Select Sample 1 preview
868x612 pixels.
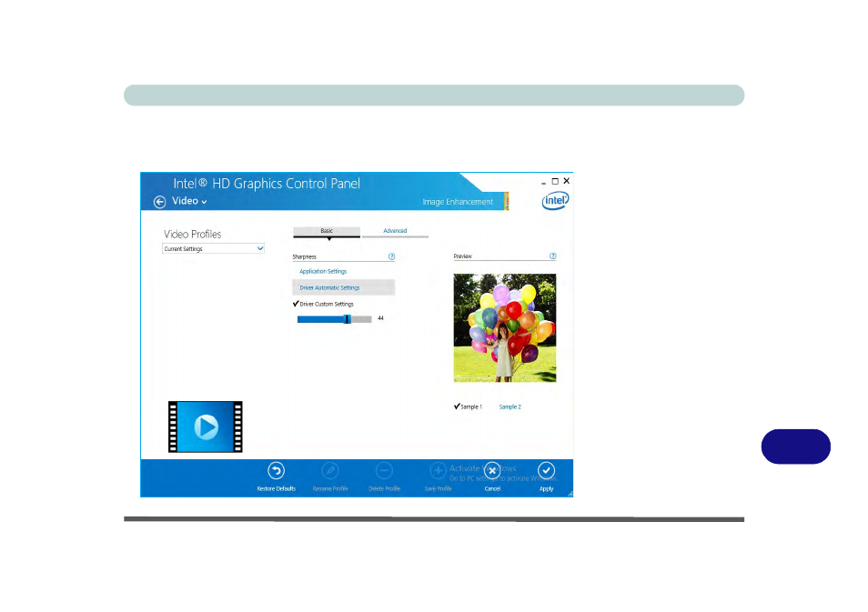pyautogui.click(x=469, y=406)
